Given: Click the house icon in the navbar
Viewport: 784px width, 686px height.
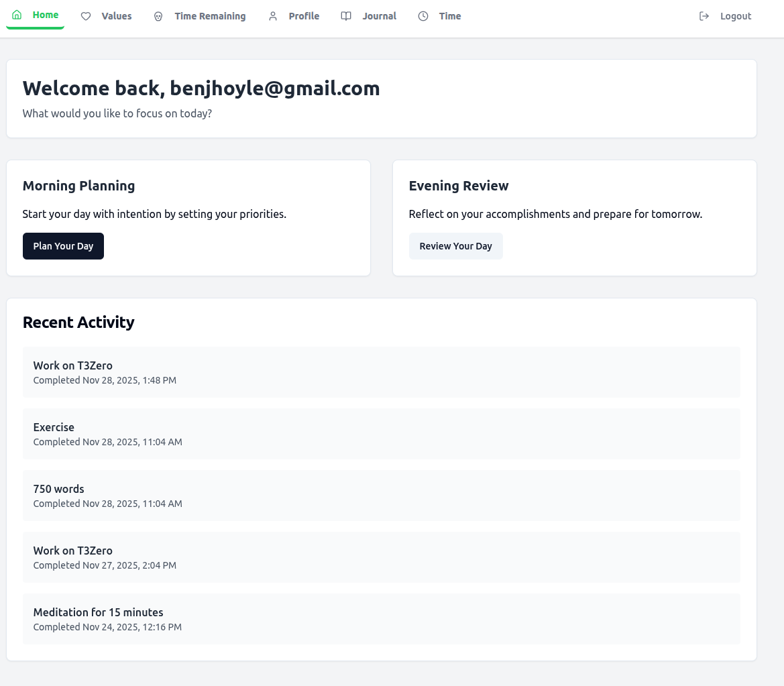Looking at the screenshot, I should pos(17,15).
